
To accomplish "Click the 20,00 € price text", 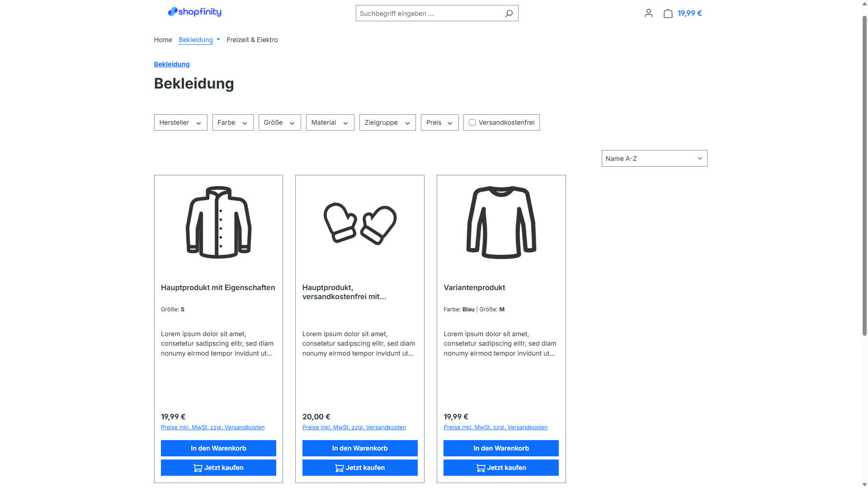I will (316, 417).
